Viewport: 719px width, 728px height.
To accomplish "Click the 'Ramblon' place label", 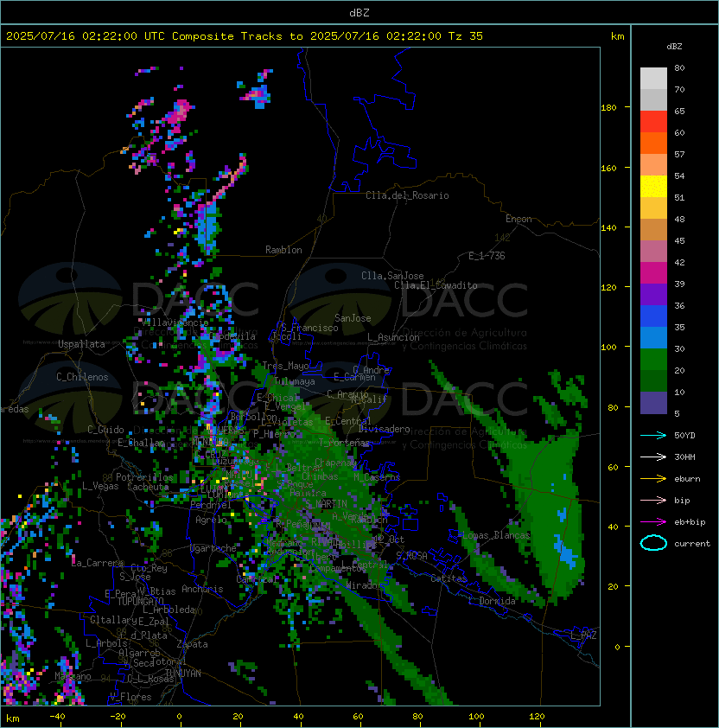I will pyautogui.click(x=283, y=250).
